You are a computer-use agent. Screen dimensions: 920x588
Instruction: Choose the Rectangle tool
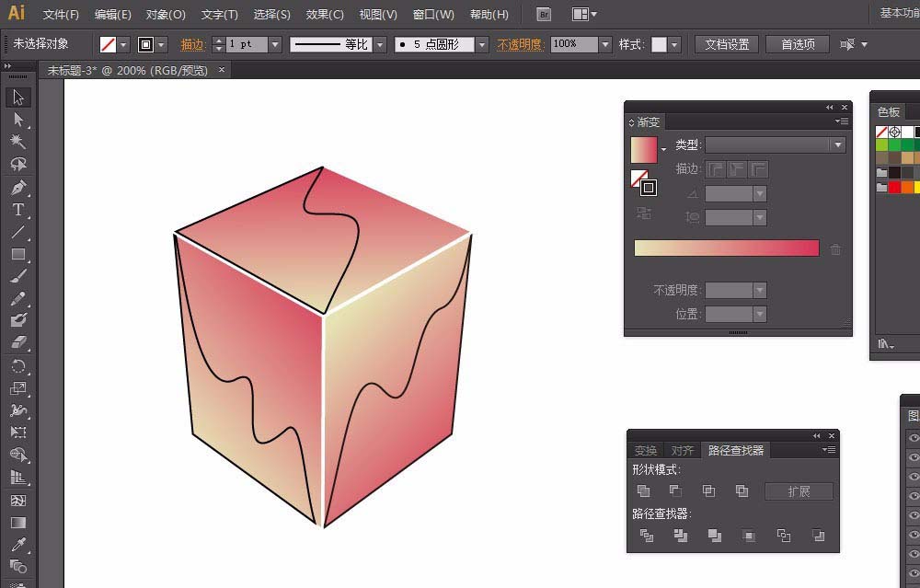coord(17,254)
